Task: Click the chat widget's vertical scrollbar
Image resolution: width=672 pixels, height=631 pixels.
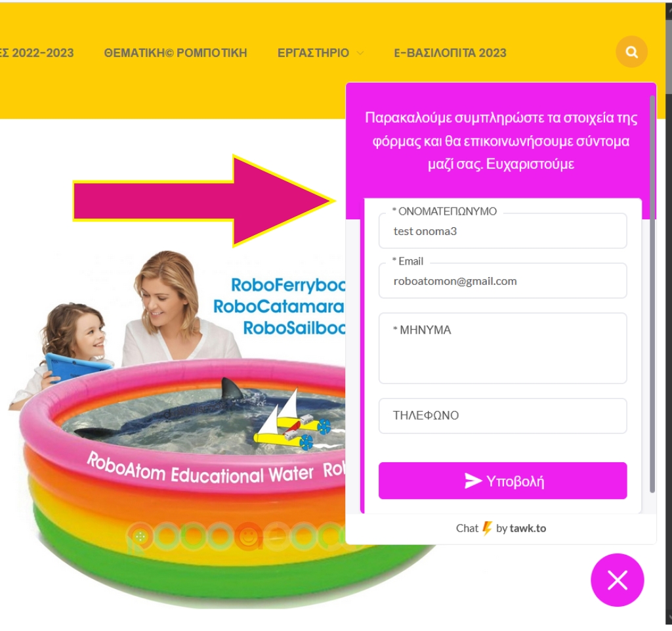Action: tap(652, 294)
